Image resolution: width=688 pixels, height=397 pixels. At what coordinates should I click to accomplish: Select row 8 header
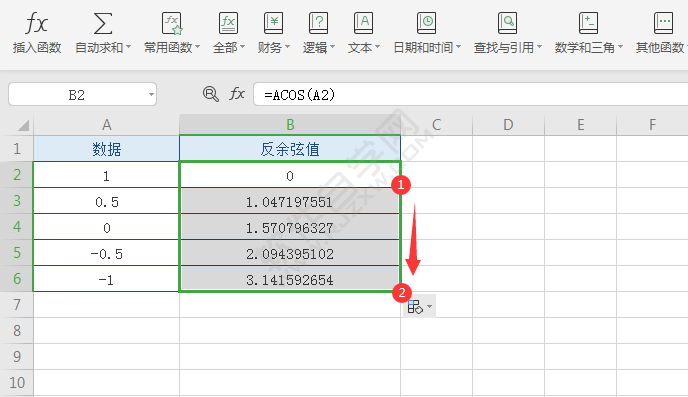(17, 330)
